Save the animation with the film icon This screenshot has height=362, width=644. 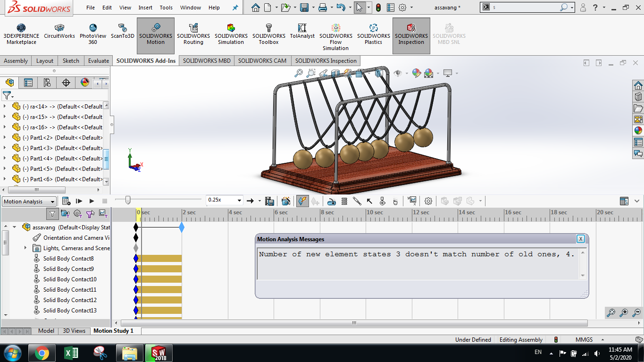tap(269, 201)
